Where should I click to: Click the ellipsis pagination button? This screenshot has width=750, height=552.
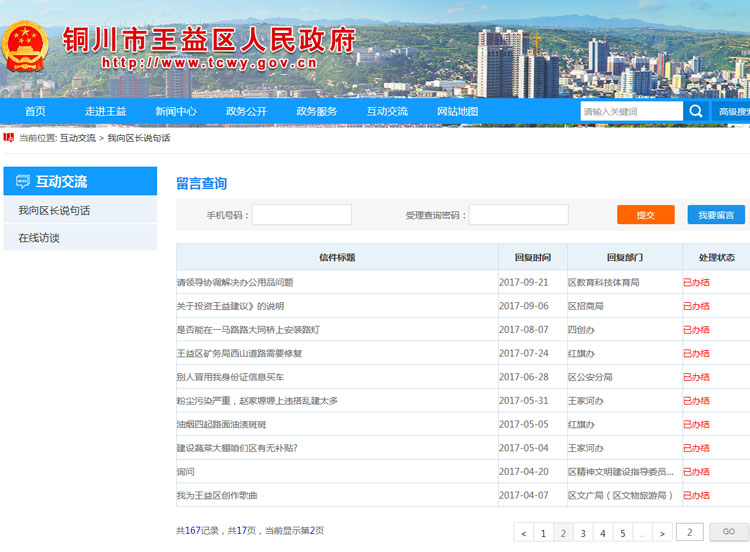point(642,533)
